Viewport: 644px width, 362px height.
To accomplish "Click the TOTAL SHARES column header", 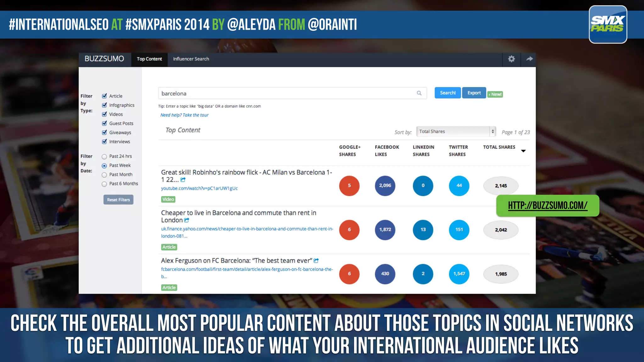I will (x=499, y=147).
